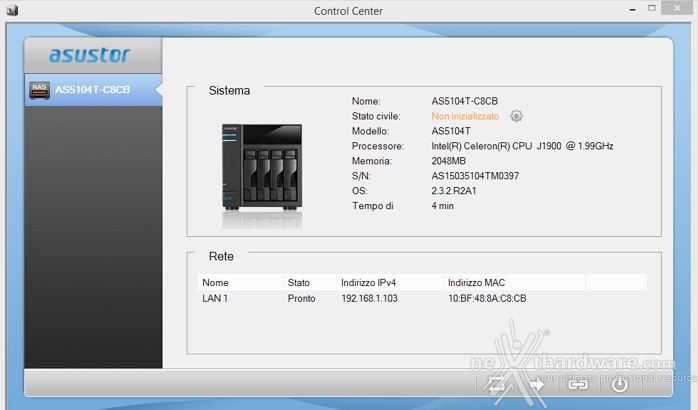Click the Pronto status cell
This screenshot has height=410, width=698.
(301, 298)
